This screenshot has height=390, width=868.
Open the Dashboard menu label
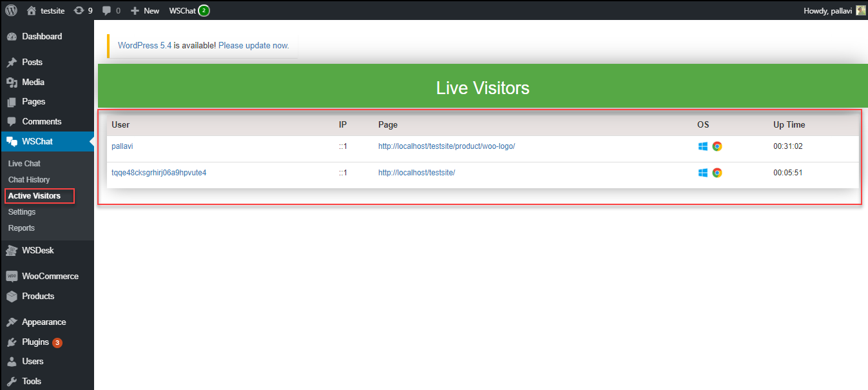tap(42, 37)
